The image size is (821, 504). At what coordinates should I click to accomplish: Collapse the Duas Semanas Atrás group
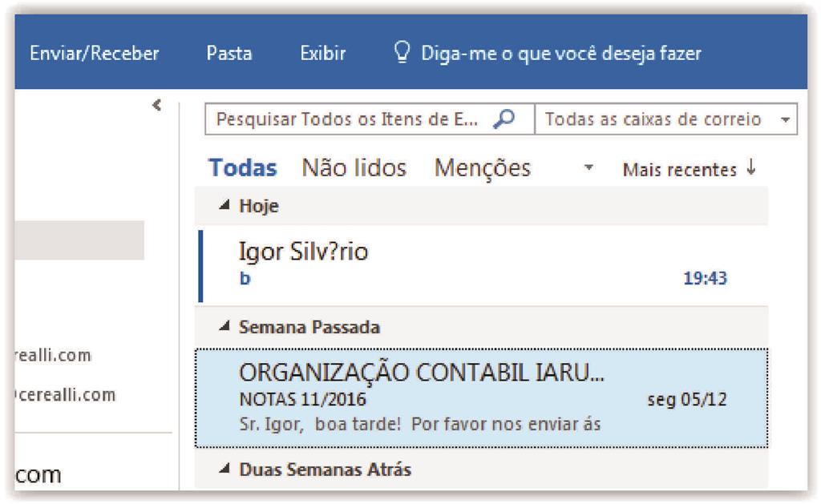(224, 469)
